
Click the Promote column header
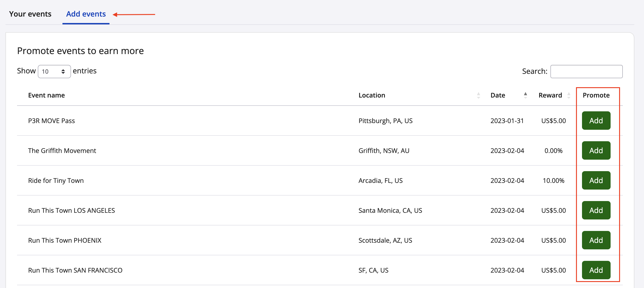[x=596, y=95]
